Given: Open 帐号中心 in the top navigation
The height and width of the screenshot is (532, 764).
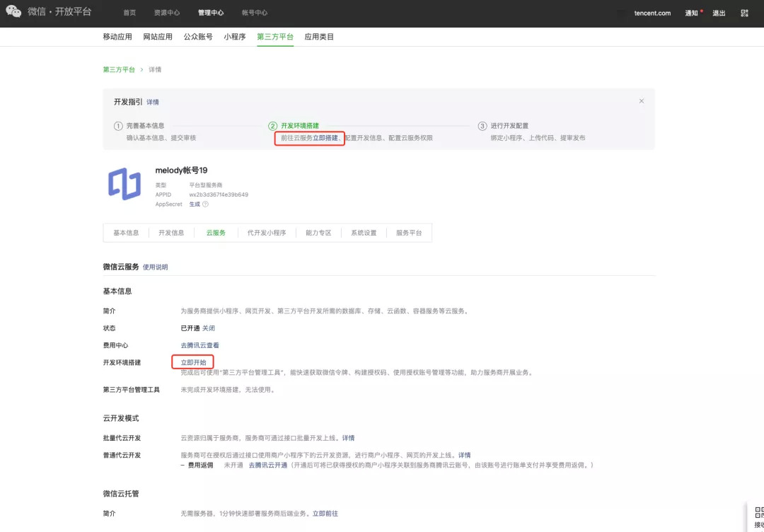Looking at the screenshot, I should (x=255, y=13).
